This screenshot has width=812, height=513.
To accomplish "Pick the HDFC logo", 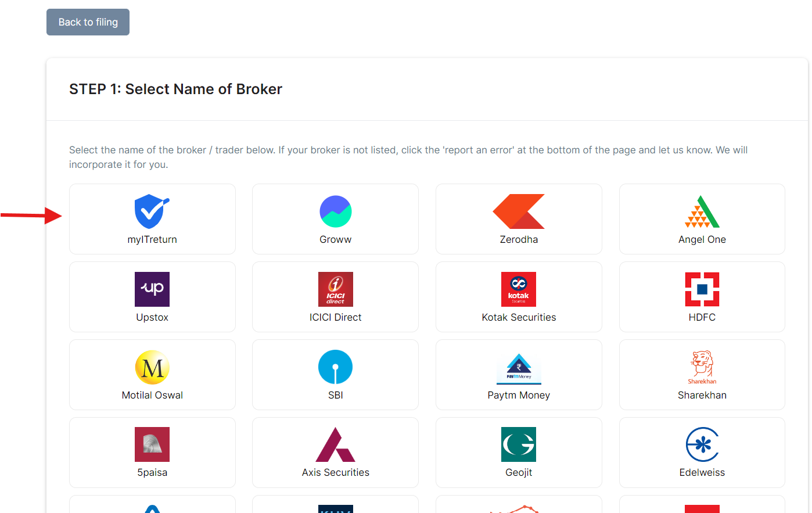I will (702, 289).
